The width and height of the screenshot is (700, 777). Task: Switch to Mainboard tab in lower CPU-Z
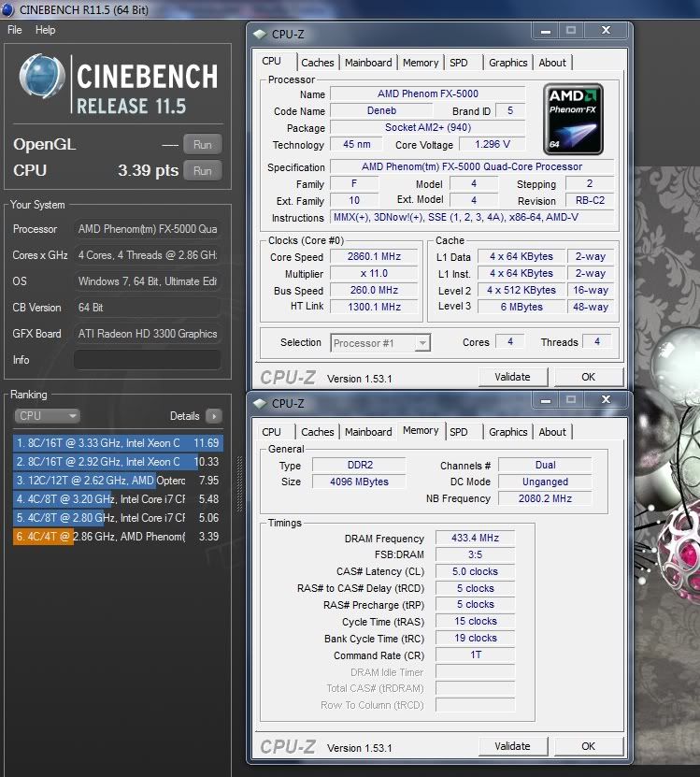point(368,432)
